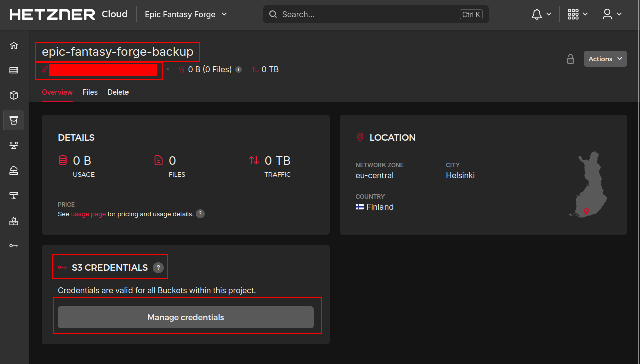Click the red key icon beside S3 Credentials
640x364 pixels.
[x=62, y=268]
